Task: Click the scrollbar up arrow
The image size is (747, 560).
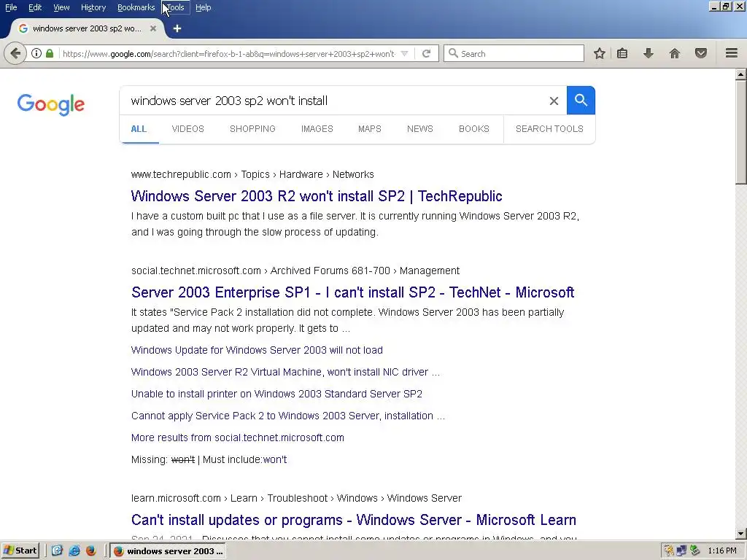Action: [x=740, y=74]
